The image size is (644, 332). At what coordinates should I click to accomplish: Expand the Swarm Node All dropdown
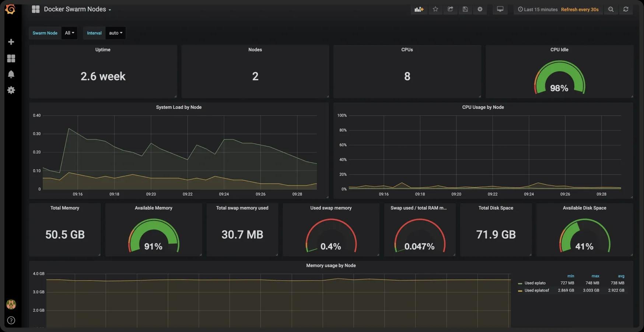69,33
